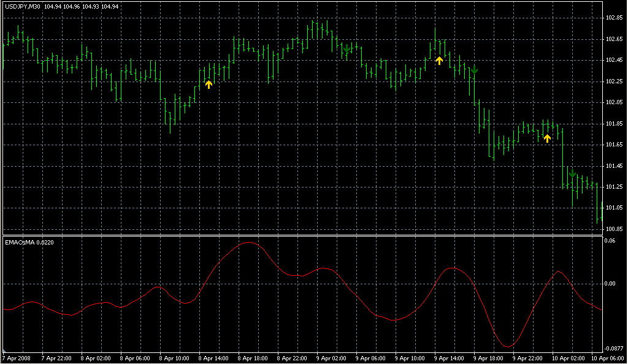Select the 8 Apr 18:00 time label

253,358
